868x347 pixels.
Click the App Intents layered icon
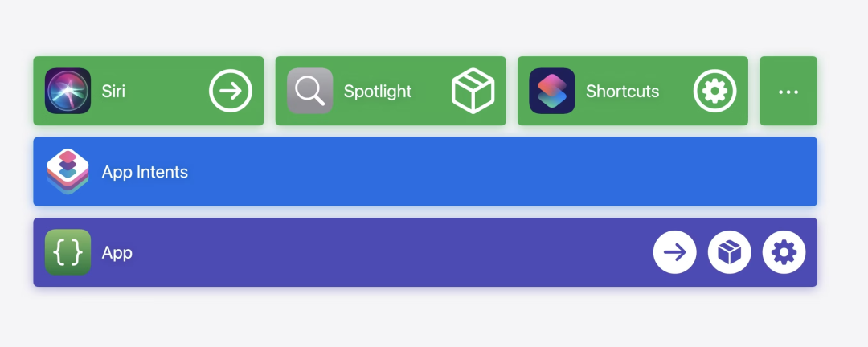click(x=68, y=171)
